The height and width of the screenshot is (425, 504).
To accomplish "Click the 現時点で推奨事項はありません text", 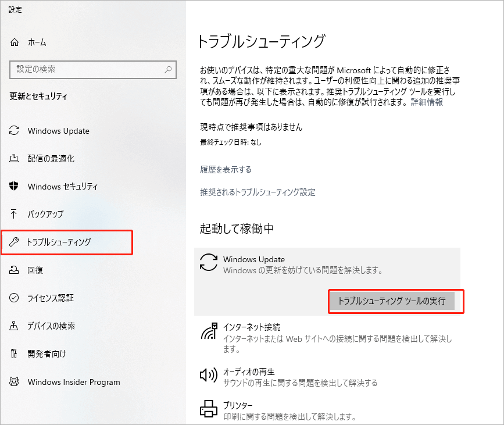I will [251, 127].
